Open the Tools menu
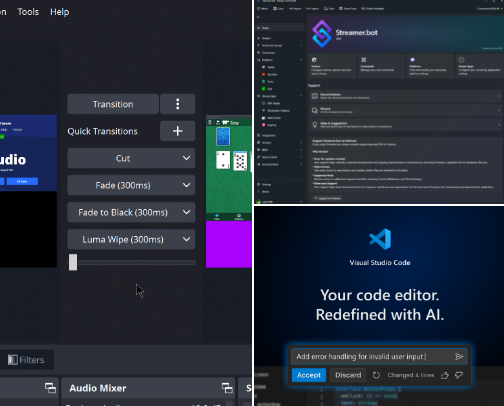504x406 pixels. click(x=28, y=12)
